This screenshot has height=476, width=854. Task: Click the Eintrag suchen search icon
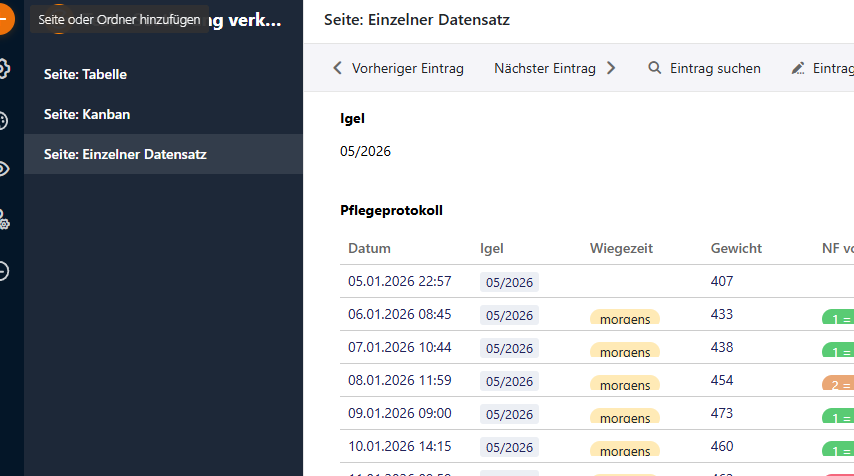(x=655, y=69)
